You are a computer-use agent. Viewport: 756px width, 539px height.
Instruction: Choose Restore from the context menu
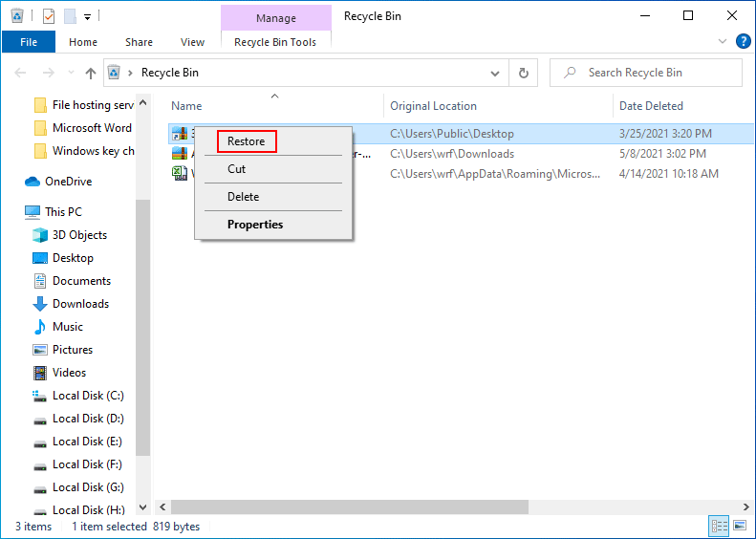click(x=247, y=141)
